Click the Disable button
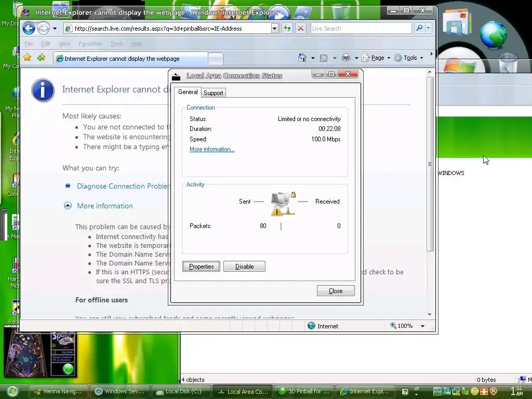Image resolution: width=532 pixels, height=399 pixels. point(244,267)
